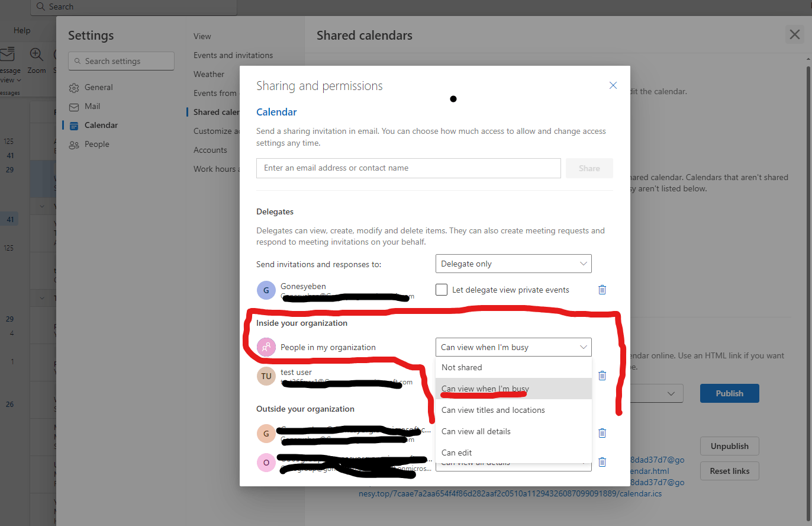Close the Settings panel with X
Screen dimensions: 812x526
794,34
